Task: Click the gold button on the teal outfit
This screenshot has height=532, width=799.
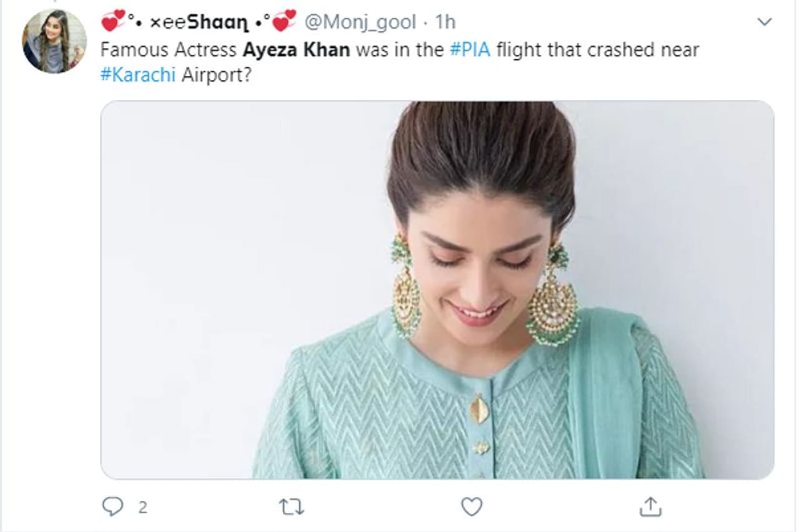Action: 479,409
